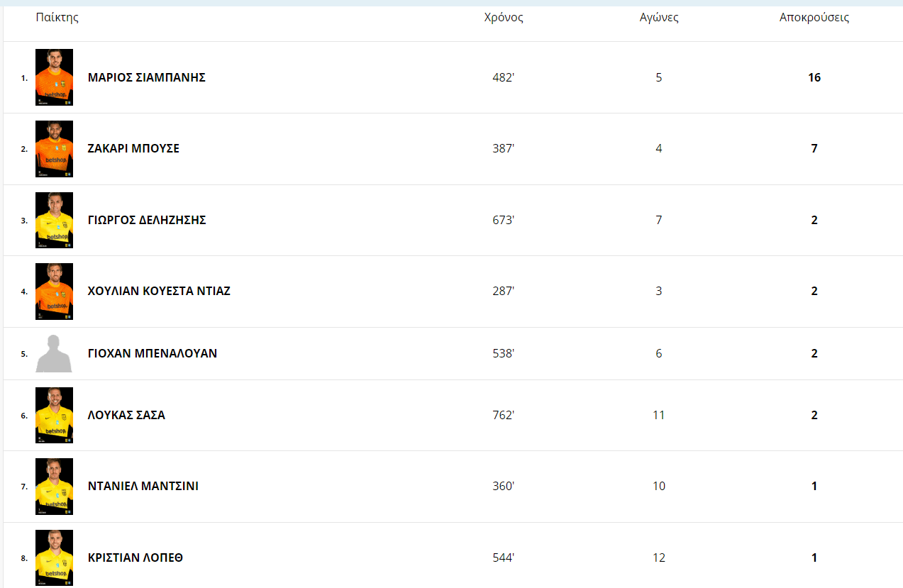The image size is (903, 588).
Task: Click the Παίκτης column header
Action: coord(57,18)
